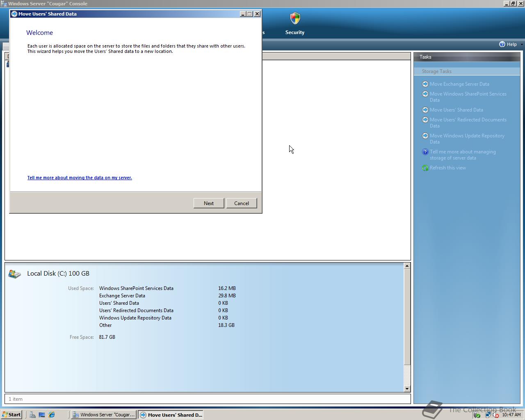Click the details pane vertical scrollbar thumb
This screenshot has height=420, width=525.
pos(407,317)
